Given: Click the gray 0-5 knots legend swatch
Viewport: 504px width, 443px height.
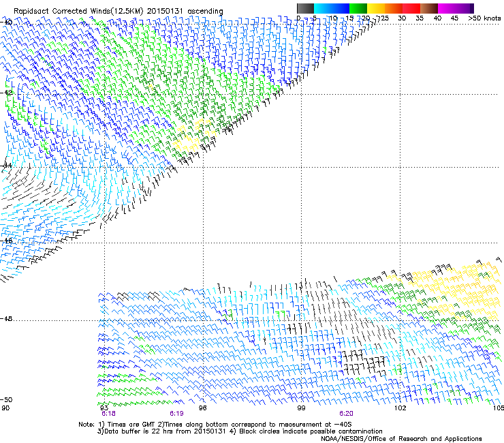Looking at the screenshot, I should pyautogui.click(x=305, y=8).
